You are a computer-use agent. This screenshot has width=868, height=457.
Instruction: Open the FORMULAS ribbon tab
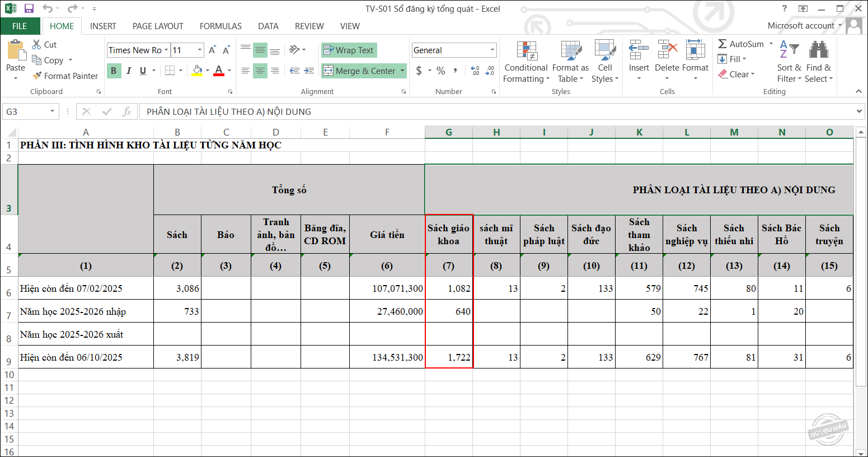tap(220, 26)
